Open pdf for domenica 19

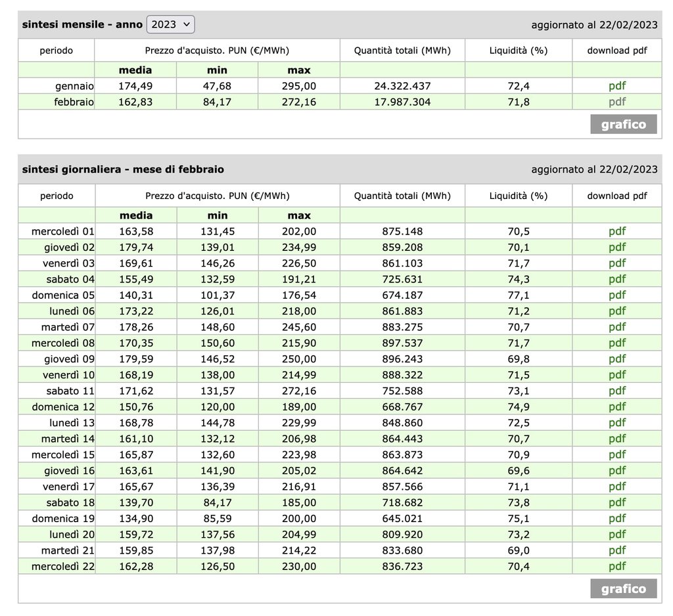coord(616,519)
